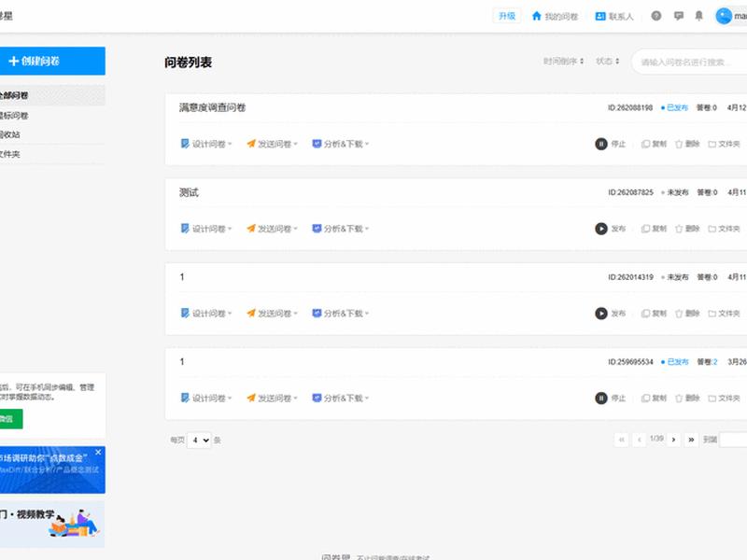Move 测试 survey to folder

[x=724, y=229]
